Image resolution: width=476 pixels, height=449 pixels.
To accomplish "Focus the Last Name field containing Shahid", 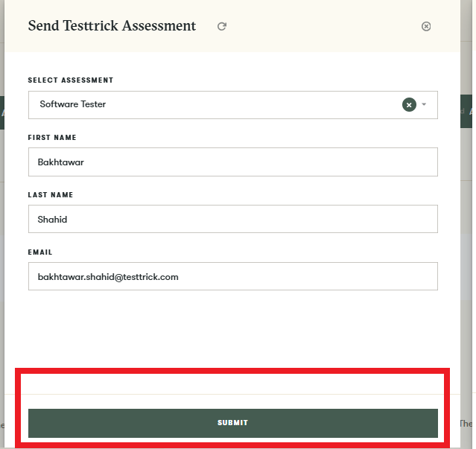I will tap(233, 219).
